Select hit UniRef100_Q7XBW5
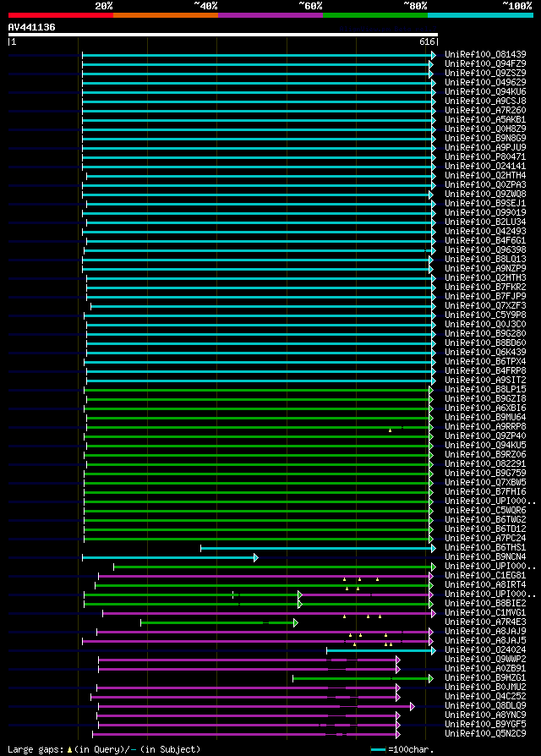Viewport: 541px width, 756px height. [485, 483]
